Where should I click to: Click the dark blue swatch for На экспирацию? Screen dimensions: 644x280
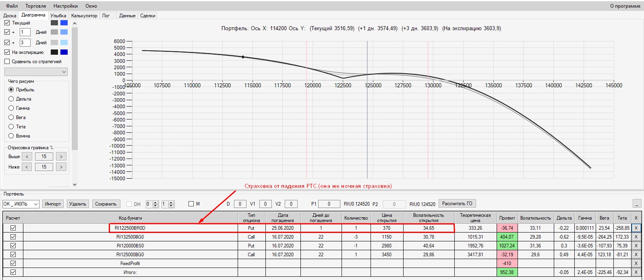click(x=64, y=52)
